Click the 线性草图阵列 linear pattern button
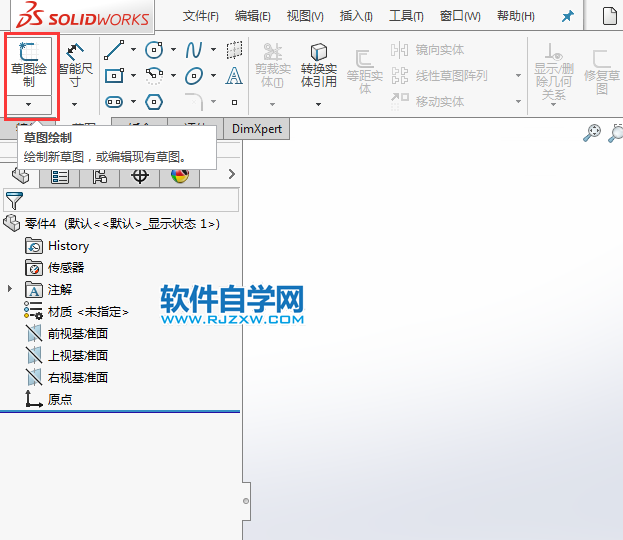This screenshot has width=623, height=540. click(439, 75)
